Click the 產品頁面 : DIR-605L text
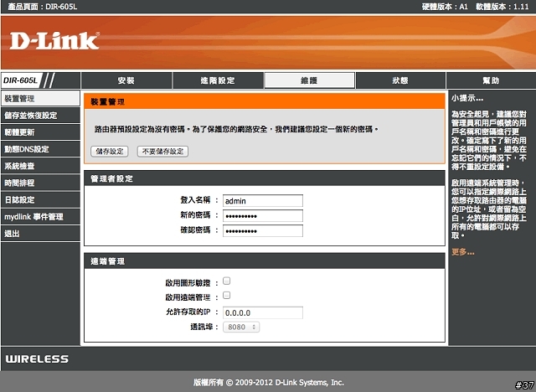536x392 pixels. (43, 7)
